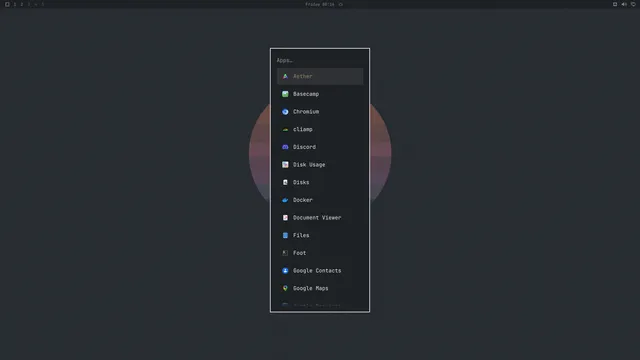
Task: Launch Discord from the launcher
Action: [x=320, y=147]
